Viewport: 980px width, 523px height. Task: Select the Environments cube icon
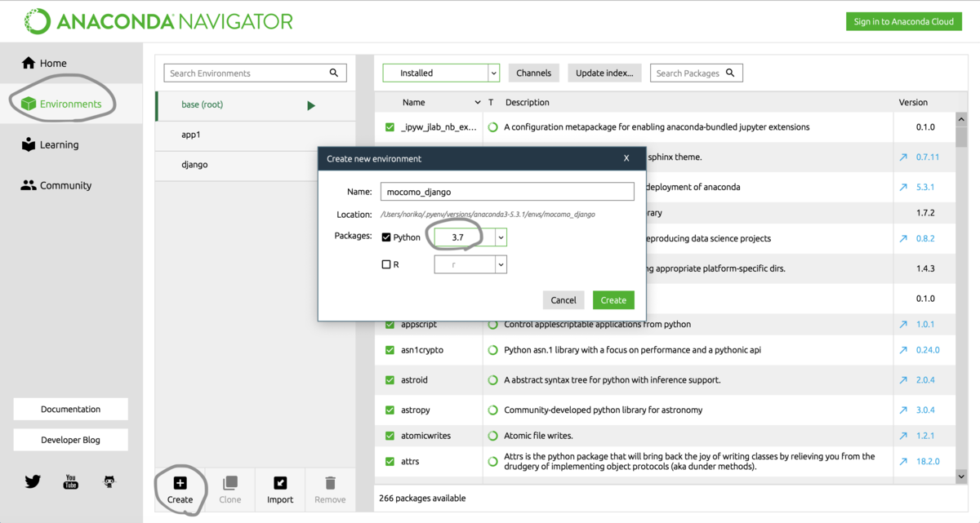point(29,104)
